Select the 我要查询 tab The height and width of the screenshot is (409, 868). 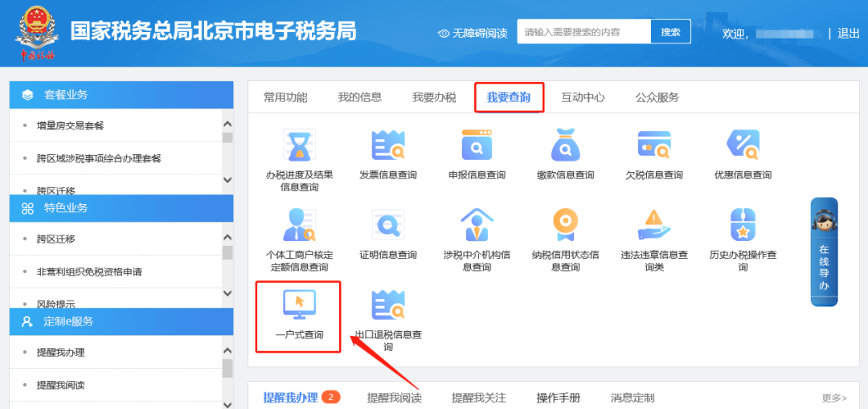pyautogui.click(x=509, y=98)
